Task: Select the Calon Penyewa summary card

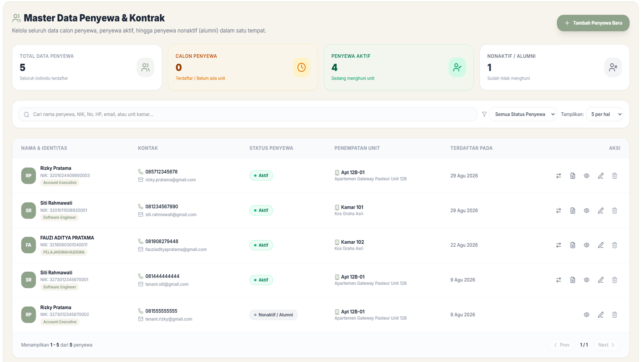Action: pos(243,67)
